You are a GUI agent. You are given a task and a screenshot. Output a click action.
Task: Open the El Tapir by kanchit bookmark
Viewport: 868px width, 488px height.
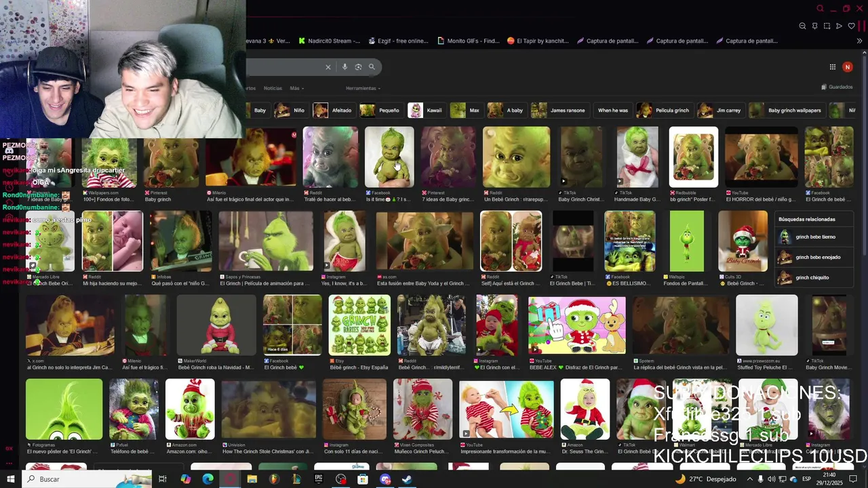point(538,41)
